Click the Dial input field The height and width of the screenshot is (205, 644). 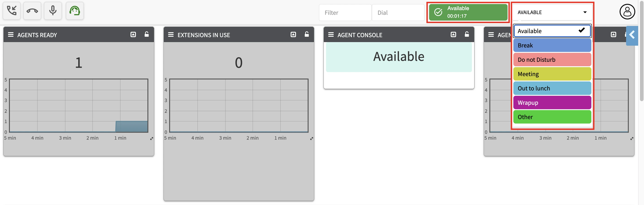(x=398, y=13)
